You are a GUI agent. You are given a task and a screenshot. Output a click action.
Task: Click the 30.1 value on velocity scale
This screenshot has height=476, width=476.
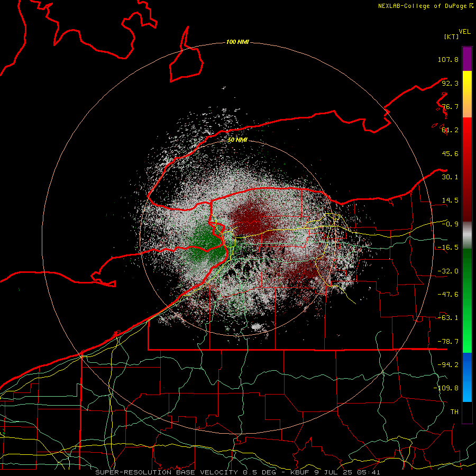point(450,177)
